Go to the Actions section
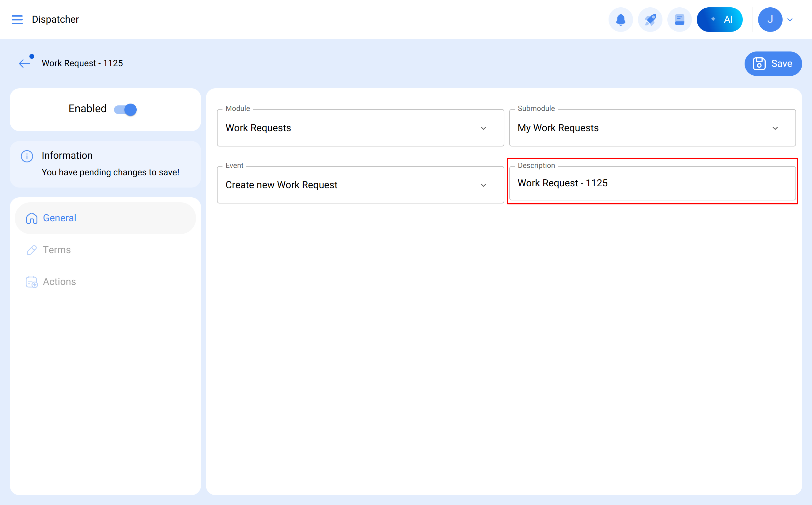Image resolution: width=812 pixels, height=505 pixels. 59,282
